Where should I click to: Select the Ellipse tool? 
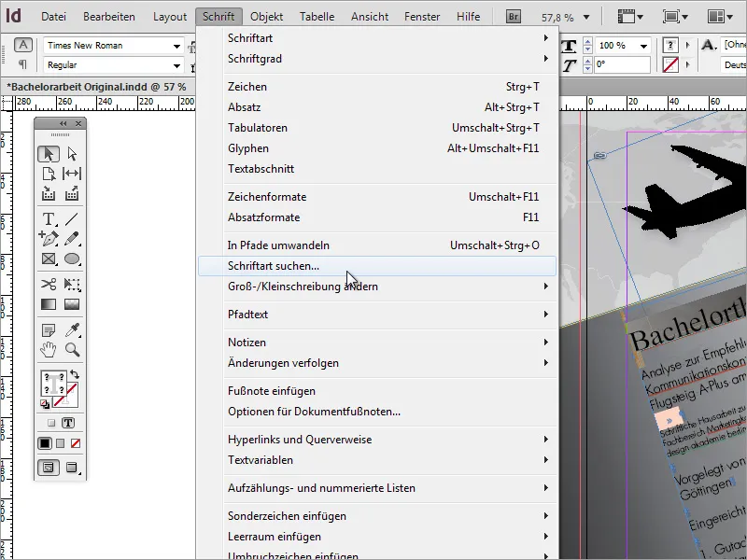tap(72, 259)
